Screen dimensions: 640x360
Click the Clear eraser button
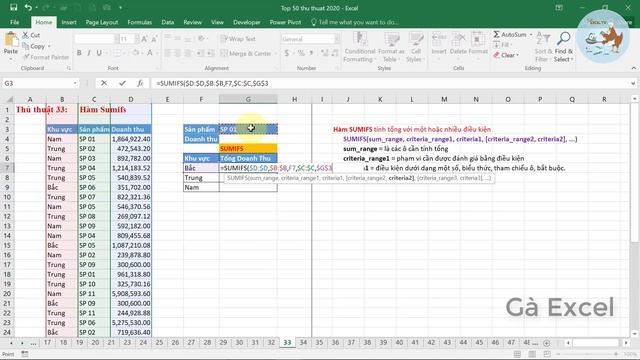pos(506,55)
